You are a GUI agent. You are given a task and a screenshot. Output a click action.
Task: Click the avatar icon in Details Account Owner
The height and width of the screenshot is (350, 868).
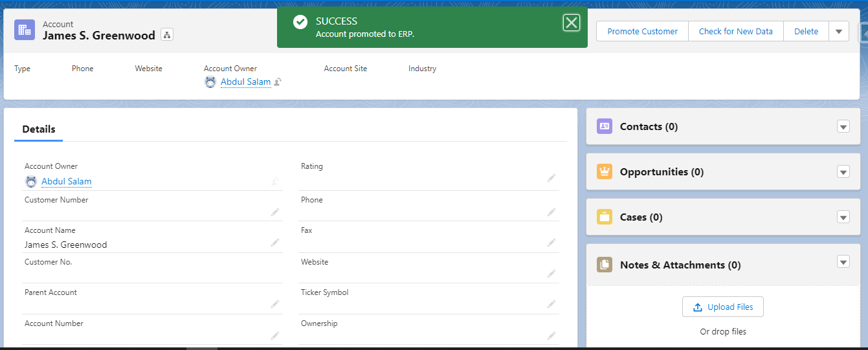click(30, 182)
